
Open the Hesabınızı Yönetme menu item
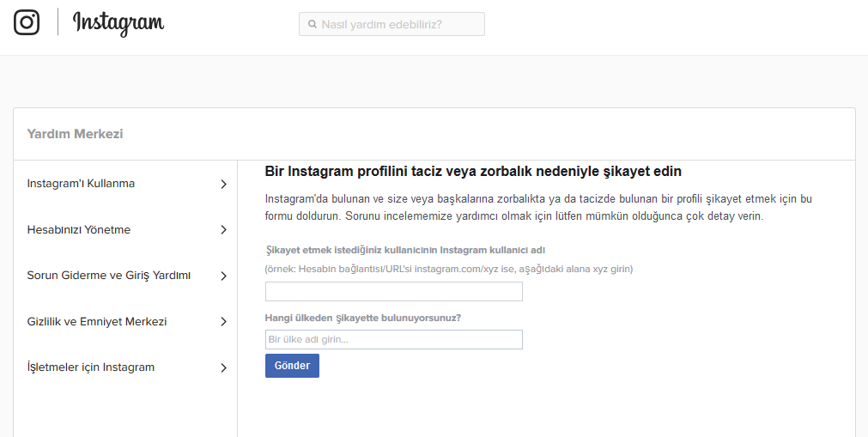pos(79,229)
